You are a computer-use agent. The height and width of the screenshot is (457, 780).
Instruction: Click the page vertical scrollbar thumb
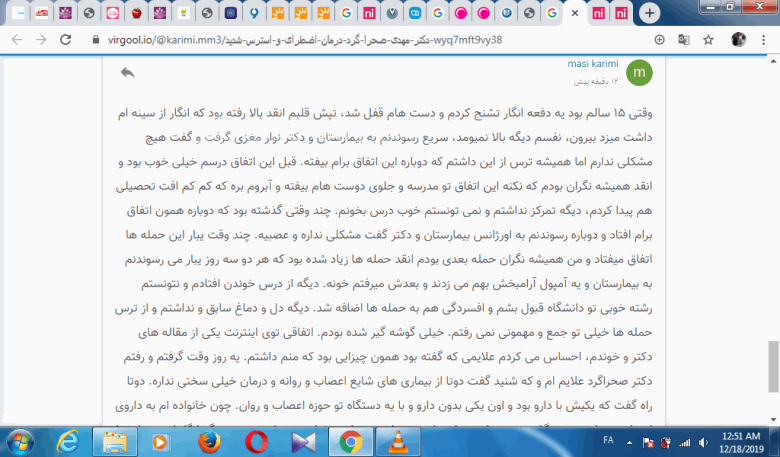pos(773,366)
